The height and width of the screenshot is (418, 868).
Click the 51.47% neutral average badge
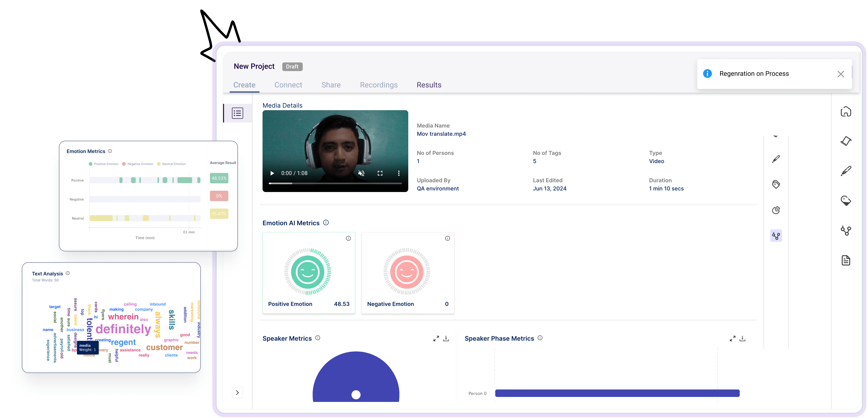coord(219,214)
